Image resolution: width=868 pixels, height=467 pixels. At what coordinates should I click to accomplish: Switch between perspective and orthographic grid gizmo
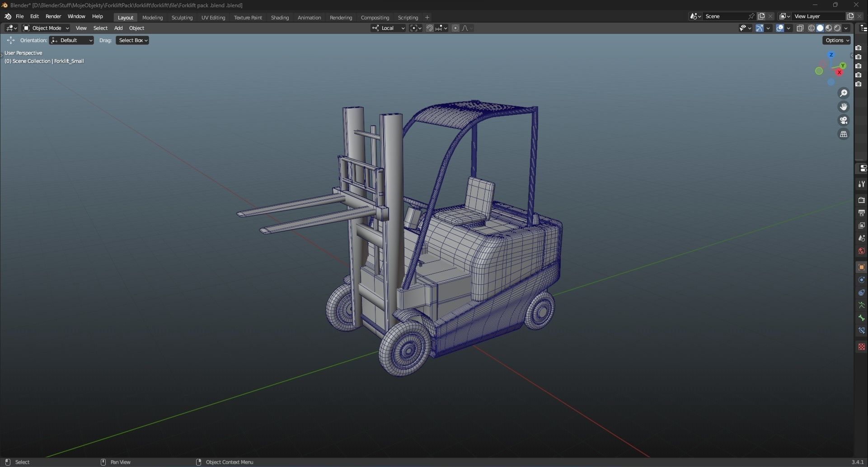pyautogui.click(x=844, y=134)
